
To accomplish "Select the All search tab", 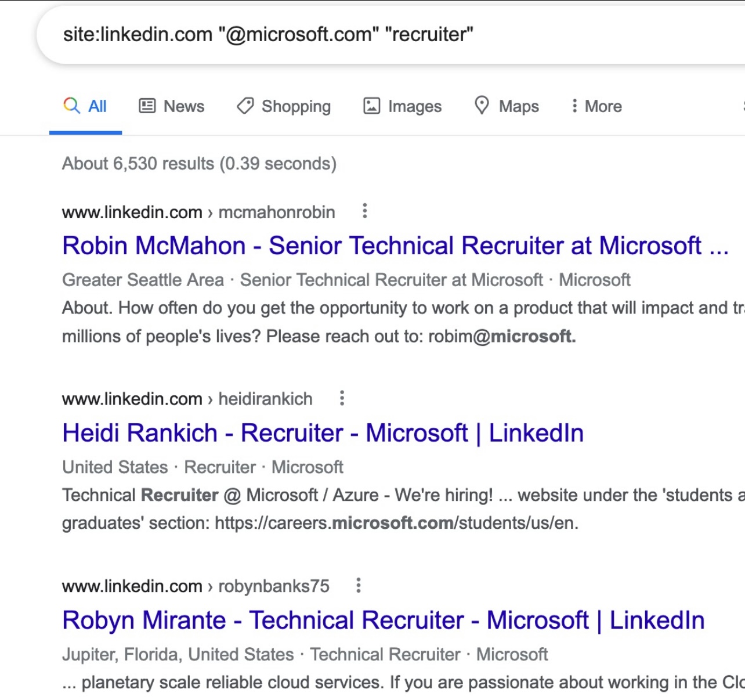I will pyautogui.click(x=85, y=106).
